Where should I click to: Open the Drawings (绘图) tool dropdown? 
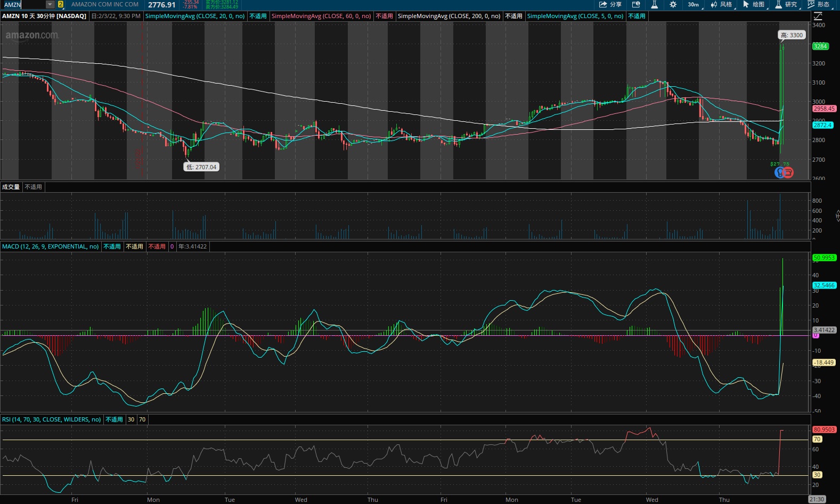tap(755, 4)
